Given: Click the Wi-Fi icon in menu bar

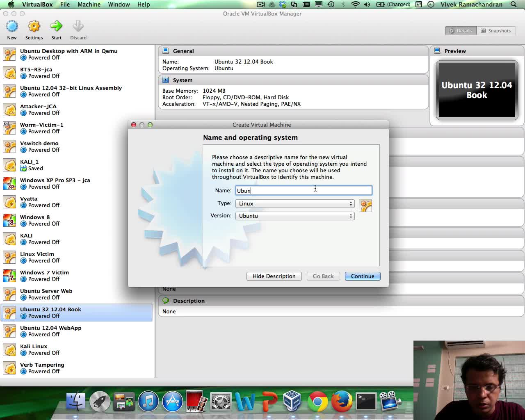Looking at the screenshot, I should (x=356, y=4).
